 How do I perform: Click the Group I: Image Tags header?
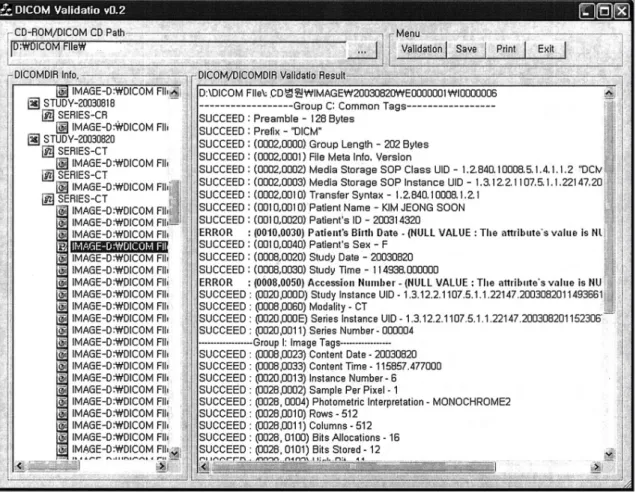point(295,343)
